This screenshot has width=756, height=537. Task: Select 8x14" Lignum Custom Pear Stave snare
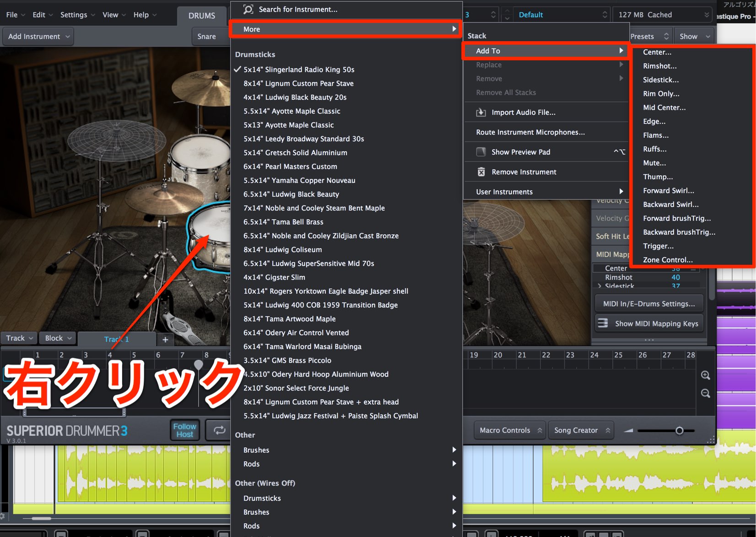pyautogui.click(x=298, y=83)
